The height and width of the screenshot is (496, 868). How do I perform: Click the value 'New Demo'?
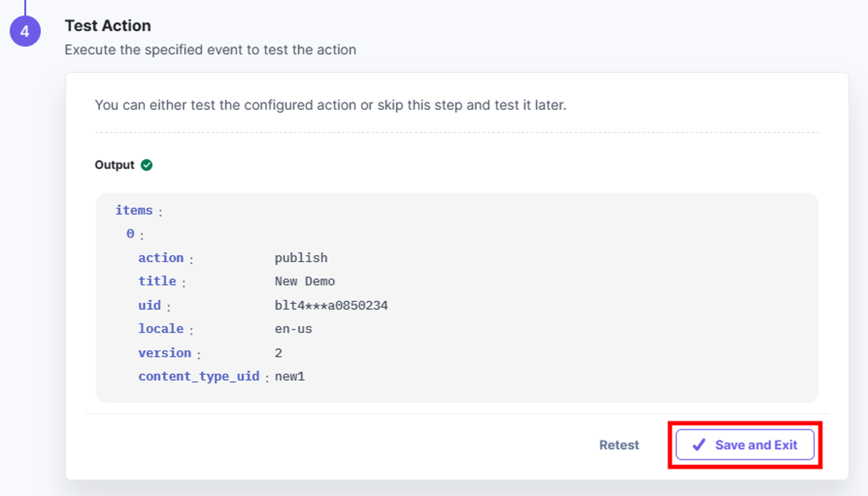pos(305,281)
